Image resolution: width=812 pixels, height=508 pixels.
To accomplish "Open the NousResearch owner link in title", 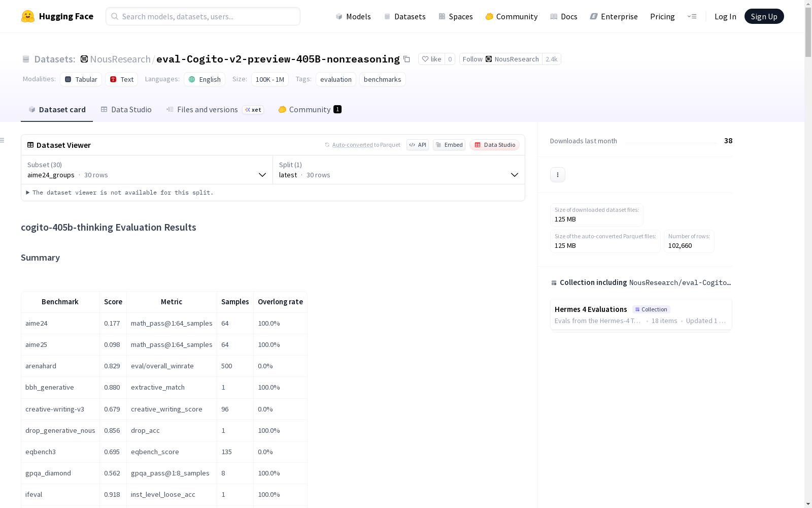I will [120, 59].
